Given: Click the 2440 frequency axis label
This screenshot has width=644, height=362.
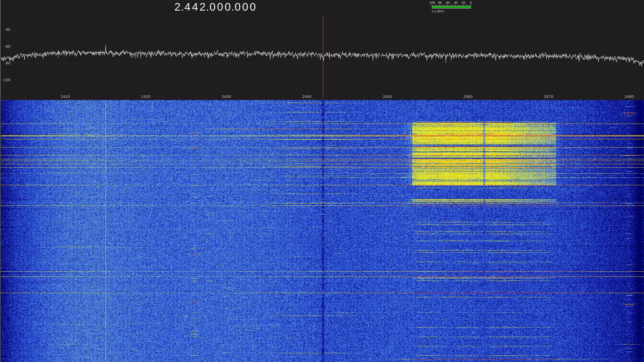Looking at the screenshot, I should coord(307,97).
